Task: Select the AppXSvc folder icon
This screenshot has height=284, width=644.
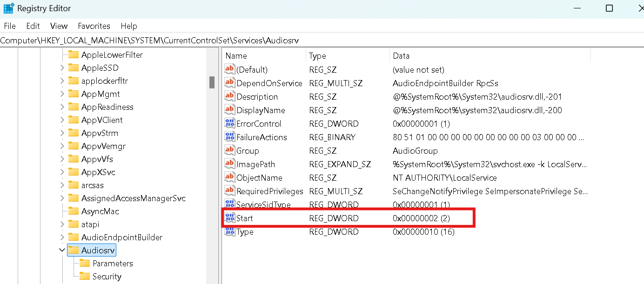Action: (x=74, y=172)
